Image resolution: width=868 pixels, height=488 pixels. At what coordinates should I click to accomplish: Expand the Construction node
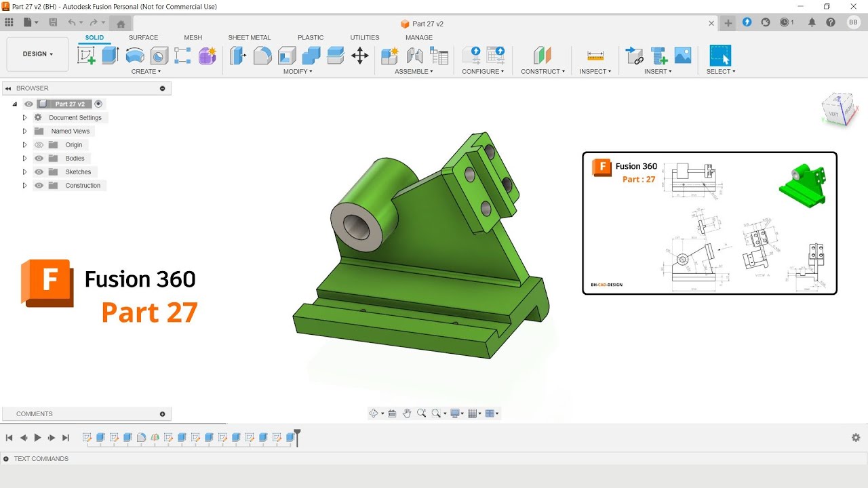24,186
